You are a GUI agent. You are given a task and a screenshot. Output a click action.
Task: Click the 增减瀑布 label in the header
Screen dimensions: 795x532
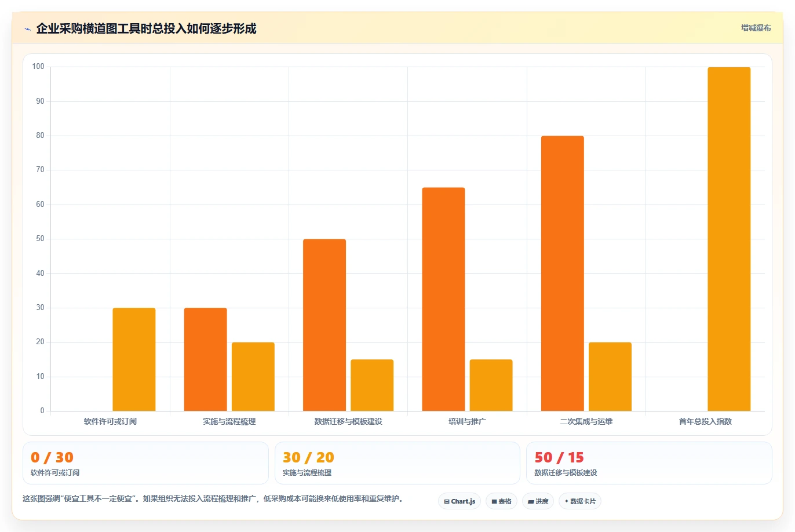[756, 28]
